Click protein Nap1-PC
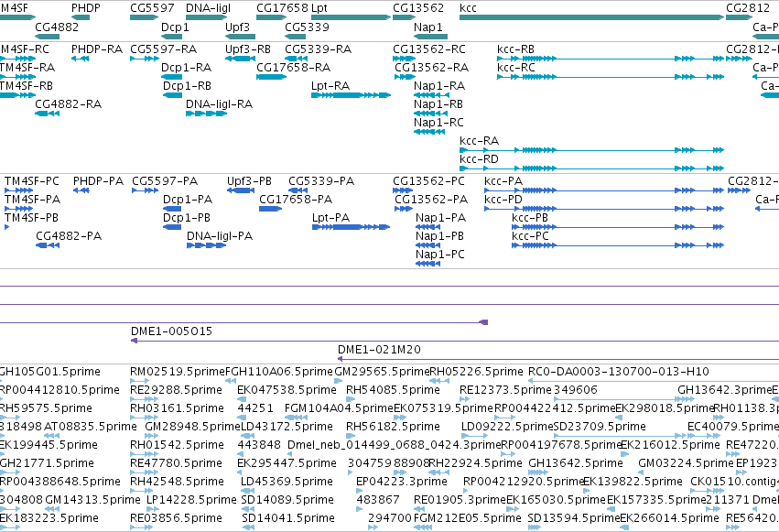Image resolution: width=779 pixels, height=532 pixels. (427, 264)
